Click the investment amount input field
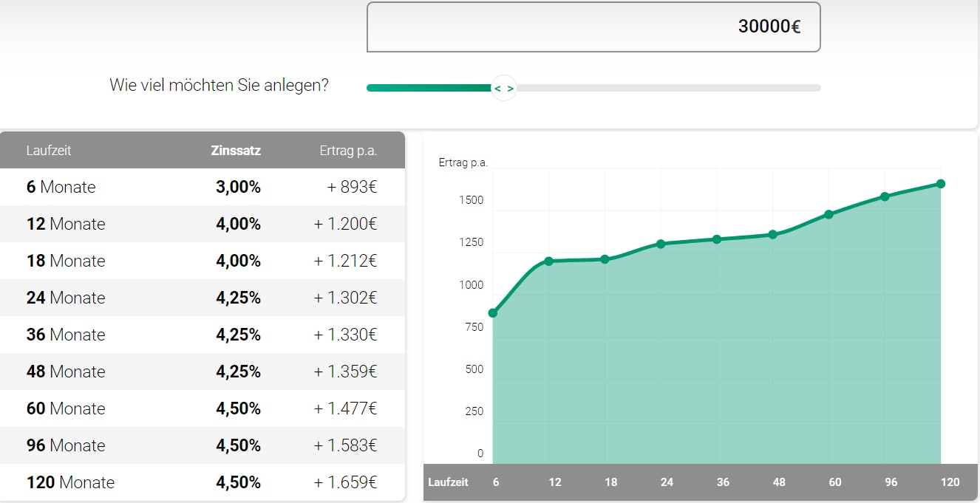 [x=593, y=27]
